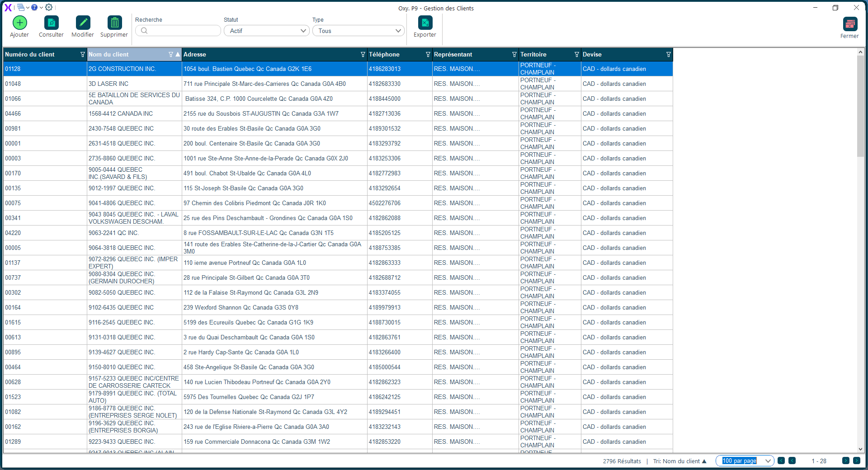
Task: Go to the next page of results
Action: pyautogui.click(x=846, y=461)
